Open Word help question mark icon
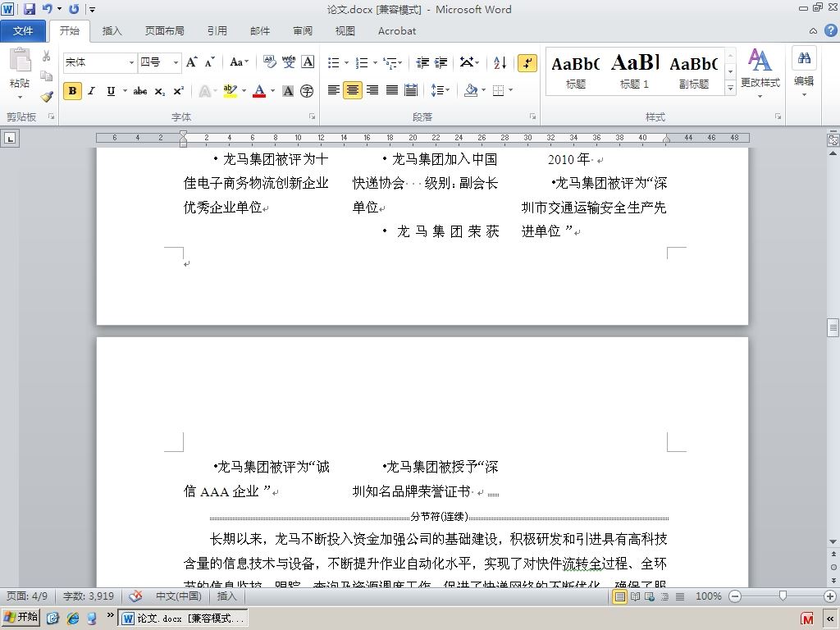 click(x=830, y=30)
